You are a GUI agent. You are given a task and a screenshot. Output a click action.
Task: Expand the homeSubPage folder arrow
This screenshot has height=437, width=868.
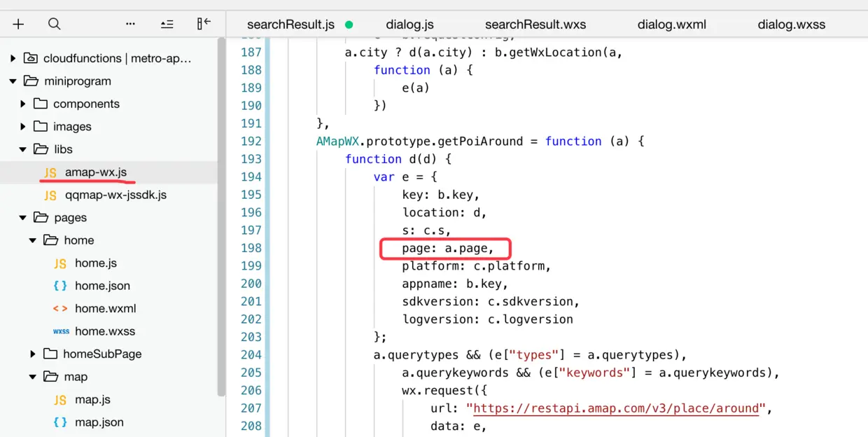tap(33, 354)
